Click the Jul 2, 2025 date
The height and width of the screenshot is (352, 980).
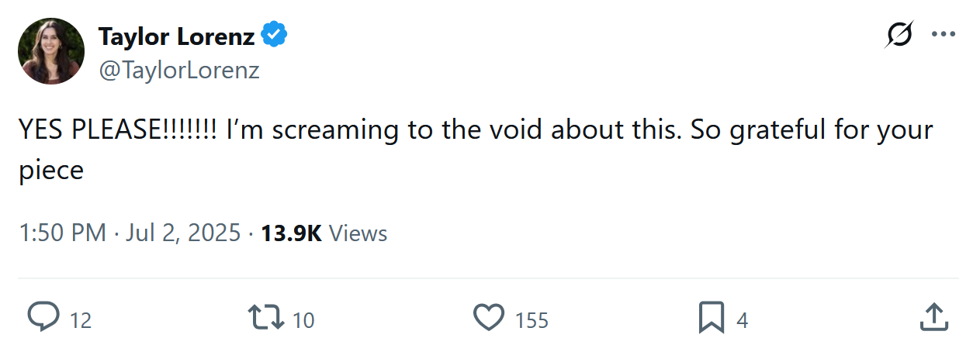(183, 233)
